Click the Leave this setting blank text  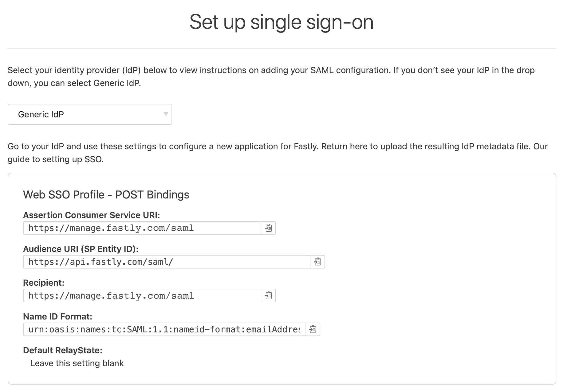(x=77, y=363)
